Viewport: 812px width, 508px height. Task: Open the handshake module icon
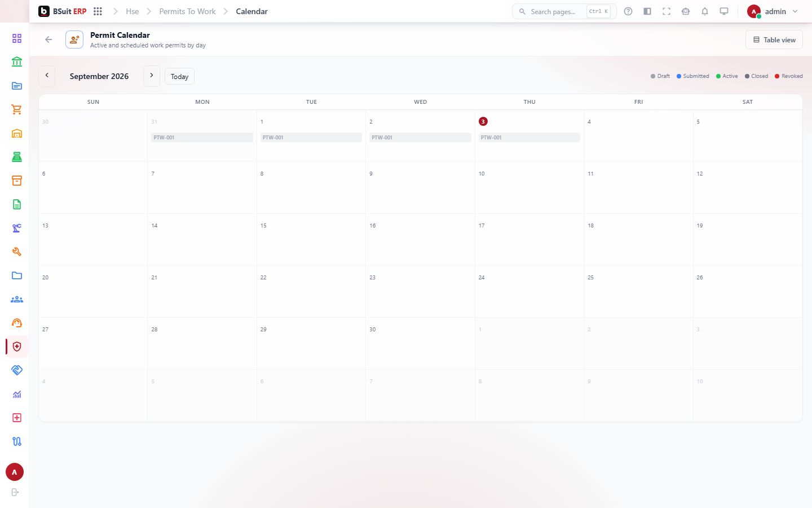pyautogui.click(x=17, y=370)
